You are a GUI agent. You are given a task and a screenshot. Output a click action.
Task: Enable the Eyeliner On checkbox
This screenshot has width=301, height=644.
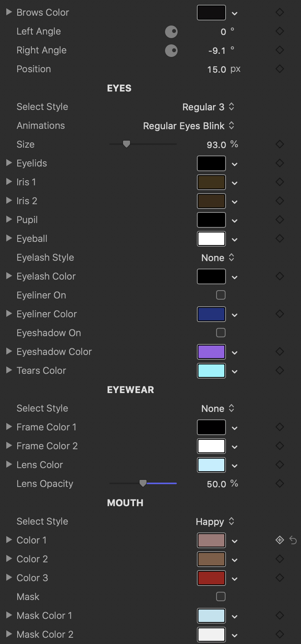[221, 295]
